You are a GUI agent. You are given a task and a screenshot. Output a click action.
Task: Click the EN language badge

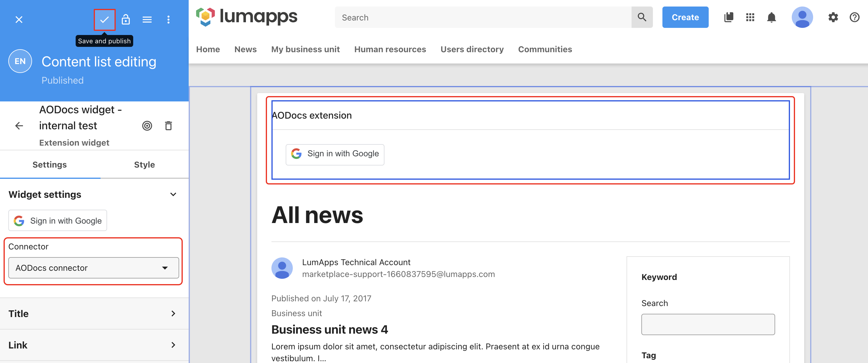(20, 61)
